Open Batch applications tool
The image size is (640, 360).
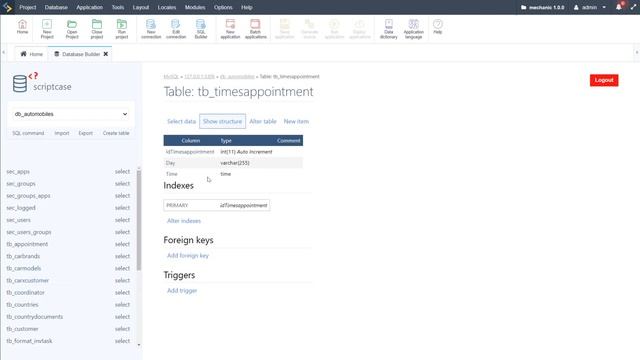click(256, 29)
